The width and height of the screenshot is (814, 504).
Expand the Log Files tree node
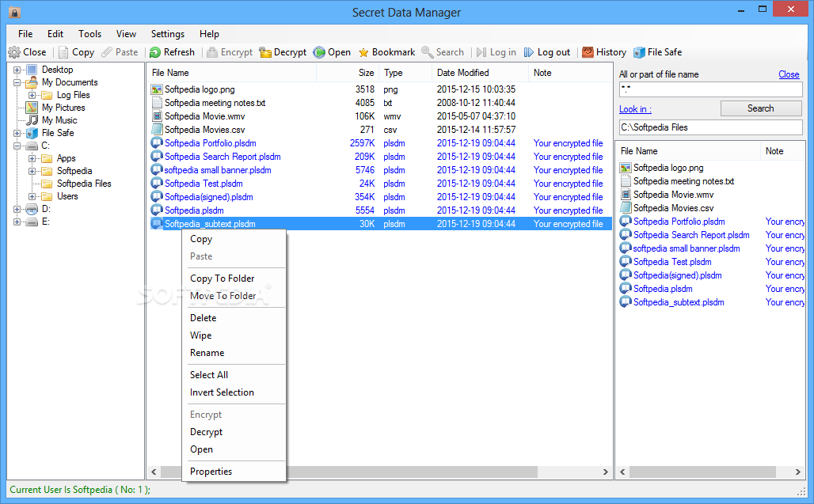coord(32,95)
